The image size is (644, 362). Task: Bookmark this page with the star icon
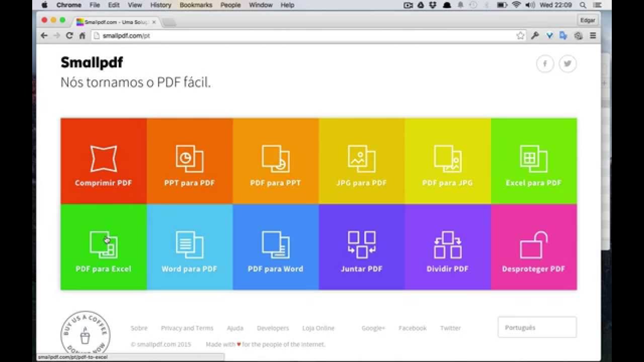521,36
